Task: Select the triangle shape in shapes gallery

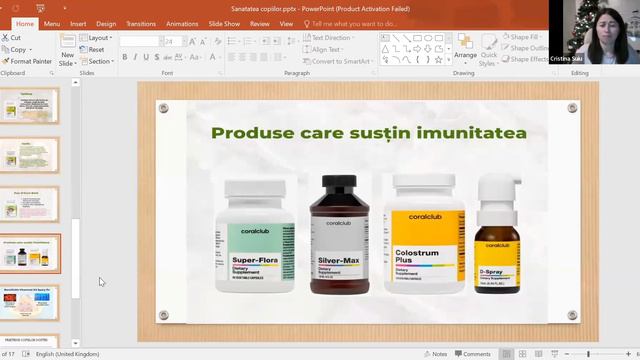Action: [x=385, y=49]
